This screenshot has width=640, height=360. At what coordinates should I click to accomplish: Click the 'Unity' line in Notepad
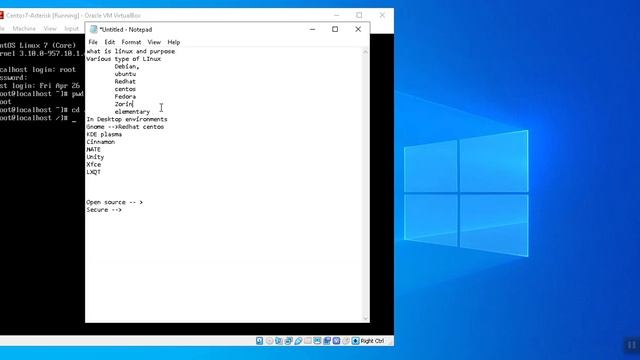(95, 157)
